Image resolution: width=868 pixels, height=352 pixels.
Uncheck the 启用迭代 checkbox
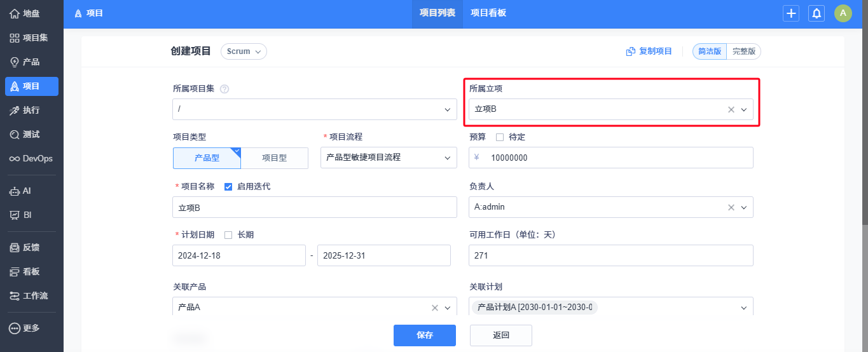click(x=228, y=187)
